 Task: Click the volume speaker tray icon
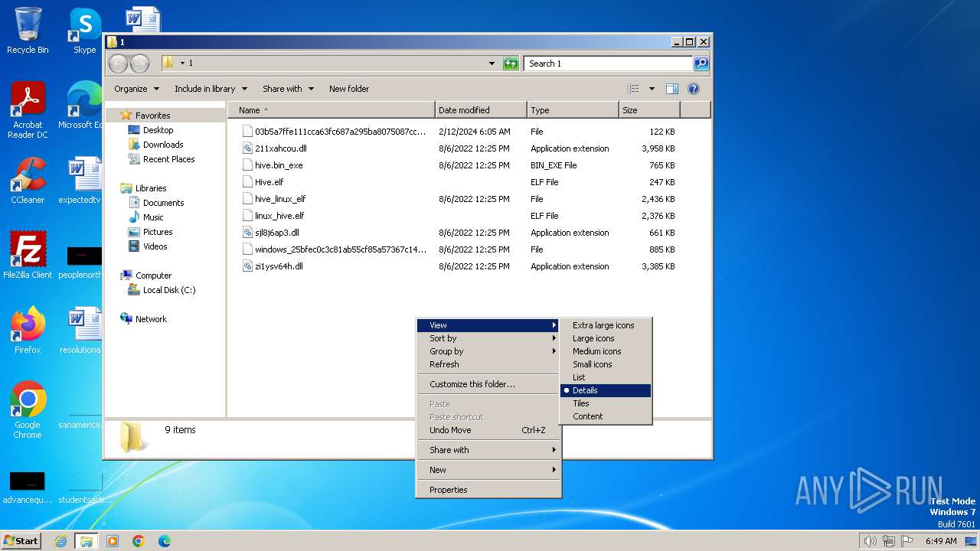[870, 541]
